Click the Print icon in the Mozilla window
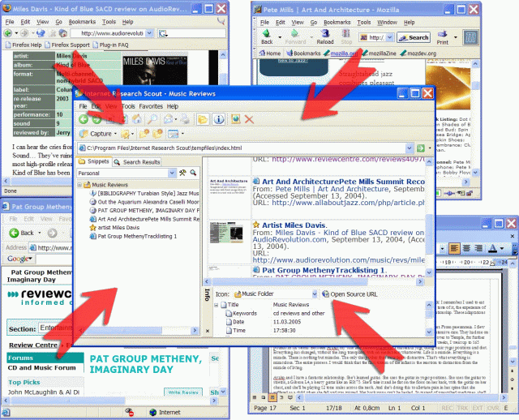This screenshot has width=519, height=420. pos(442,37)
